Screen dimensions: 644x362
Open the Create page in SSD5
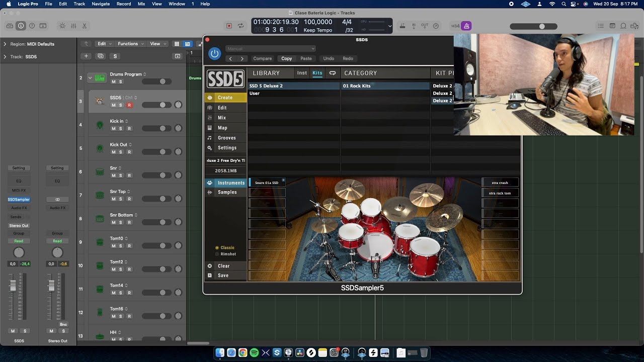[x=225, y=98]
